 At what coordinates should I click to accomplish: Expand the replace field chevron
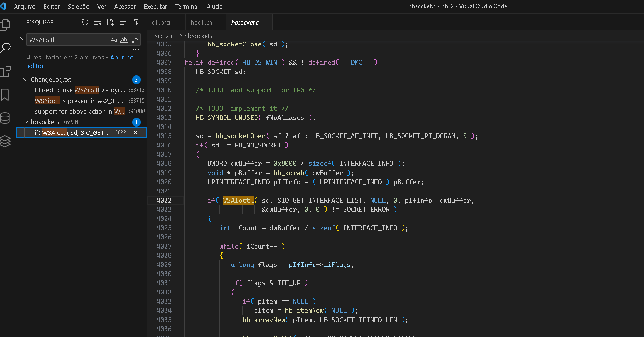(x=21, y=40)
